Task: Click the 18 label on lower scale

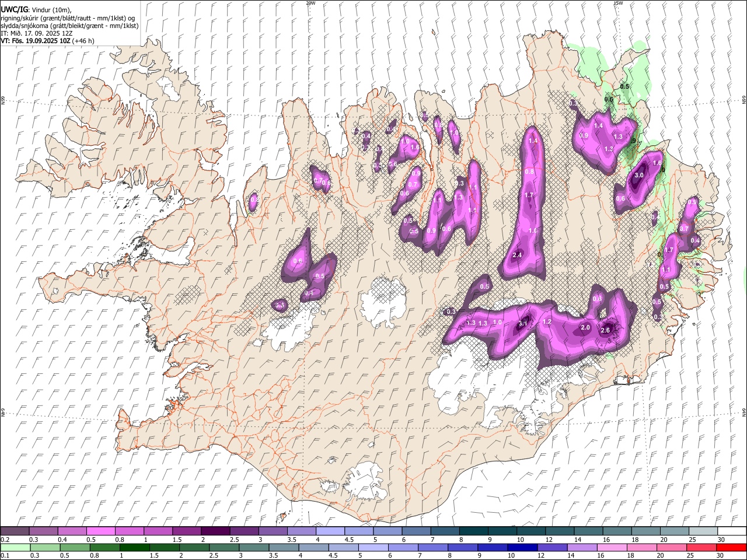Action: pos(632,556)
